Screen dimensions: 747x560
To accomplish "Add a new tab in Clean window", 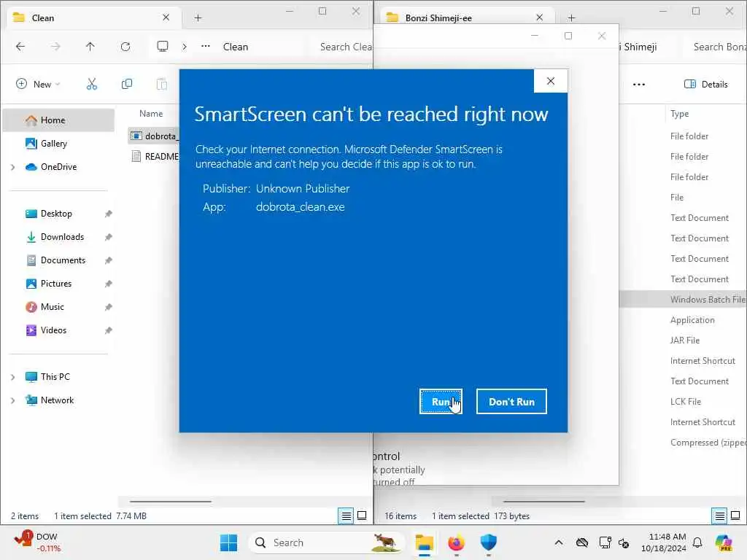I will 198,17.
